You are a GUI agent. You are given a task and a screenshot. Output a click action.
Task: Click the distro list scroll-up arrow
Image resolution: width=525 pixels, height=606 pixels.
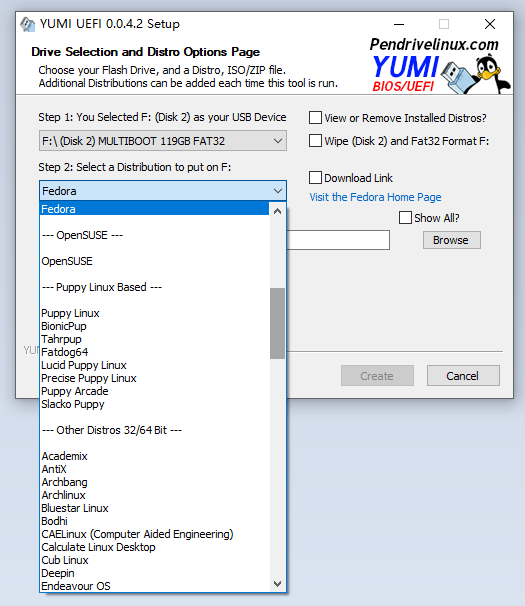point(277,211)
